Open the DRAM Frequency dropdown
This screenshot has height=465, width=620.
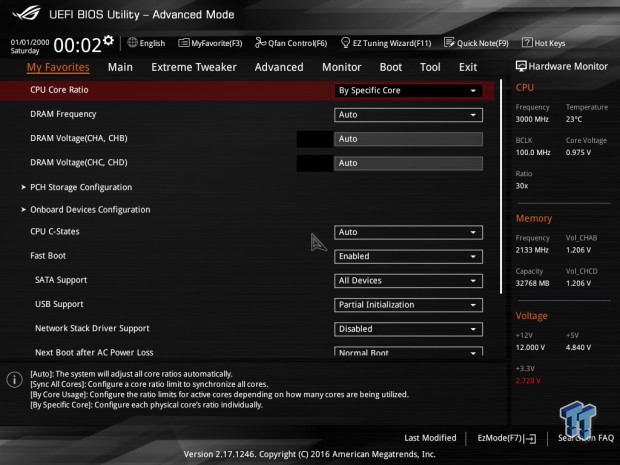pos(408,115)
